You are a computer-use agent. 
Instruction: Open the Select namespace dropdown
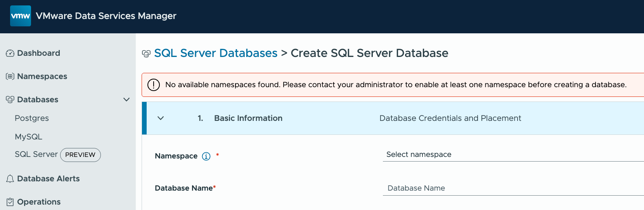[x=512, y=155]
